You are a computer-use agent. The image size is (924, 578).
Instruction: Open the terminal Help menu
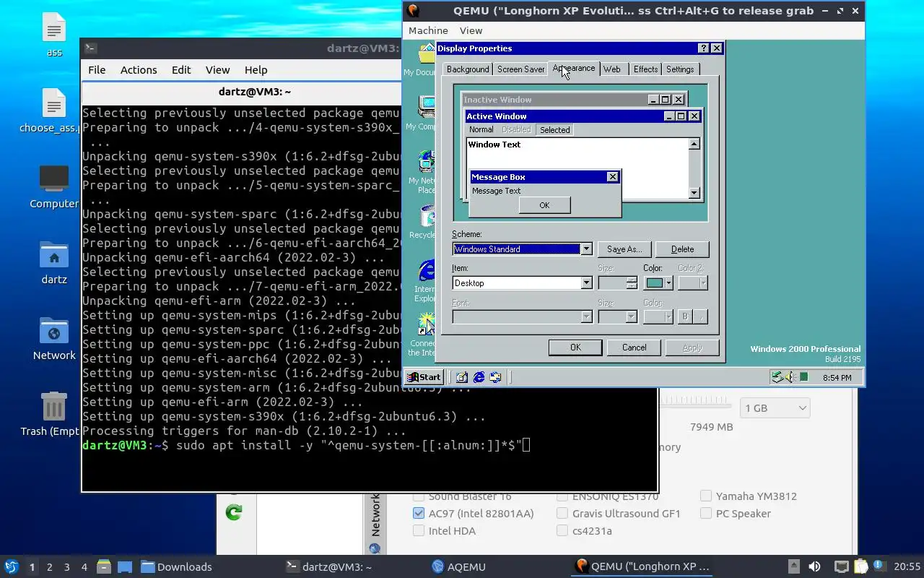point(256,70)
